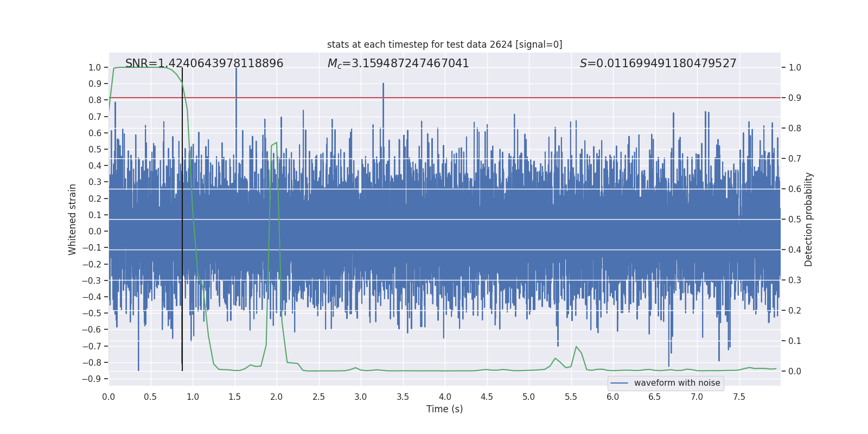The height and width of the screenshot is (434, 868).
Task: Click the small green bump near 5.5 seconds
Action: coord(576,347)
